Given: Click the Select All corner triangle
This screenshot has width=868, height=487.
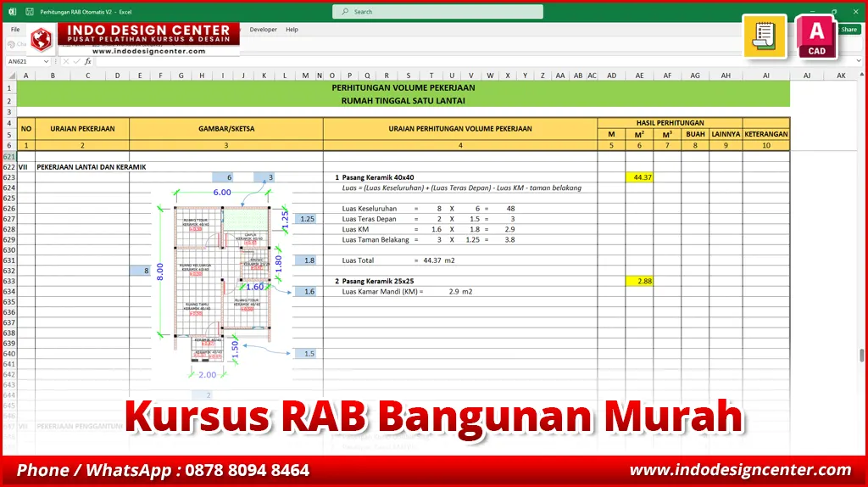Looking at the screenshot, I should (x=9, y=76).
